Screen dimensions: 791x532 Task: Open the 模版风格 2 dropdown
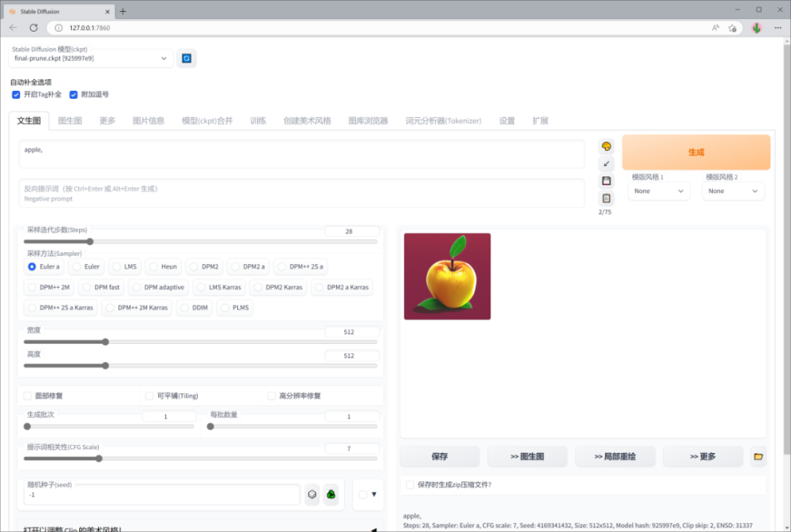coord(733,191)
